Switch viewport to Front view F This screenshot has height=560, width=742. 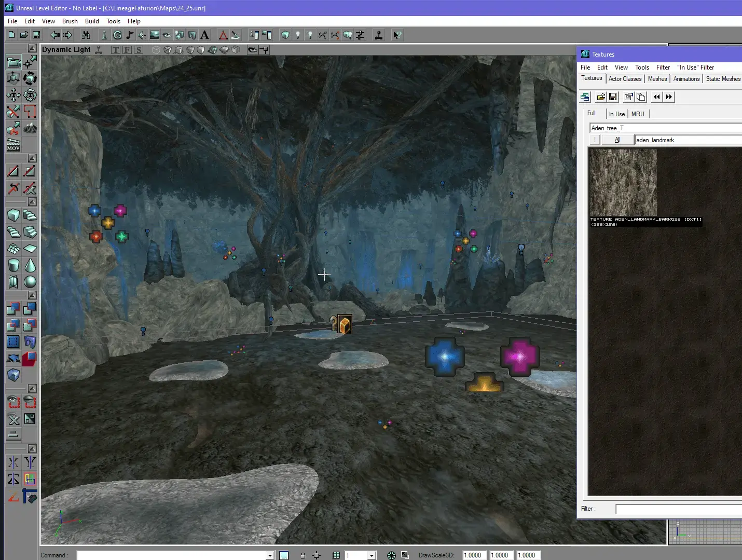coord(127,50)
